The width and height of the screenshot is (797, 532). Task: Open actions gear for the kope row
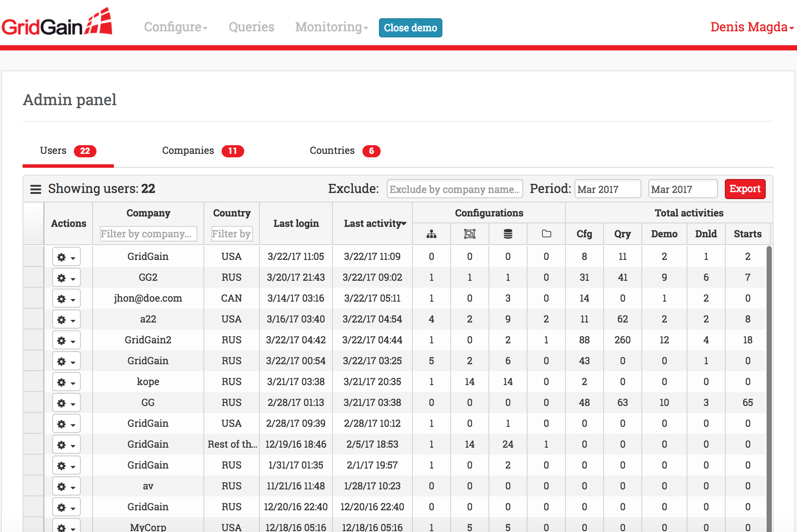pyautogui.click(x=66, y=382)
